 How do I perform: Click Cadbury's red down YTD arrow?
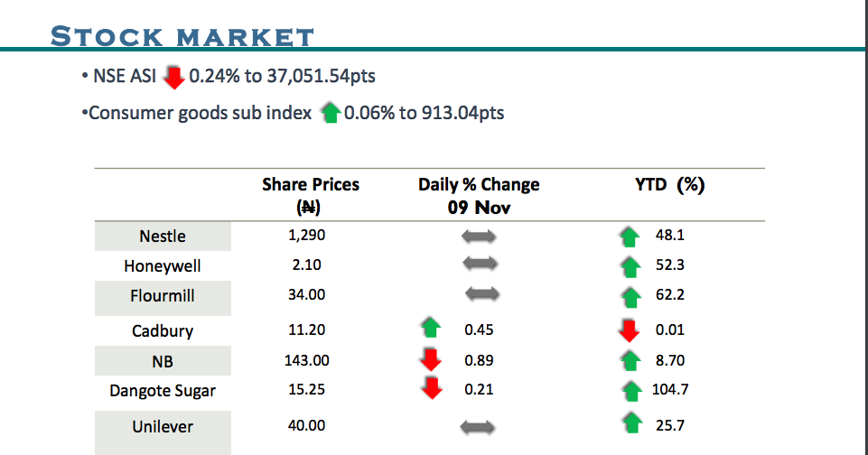(630, 330)
